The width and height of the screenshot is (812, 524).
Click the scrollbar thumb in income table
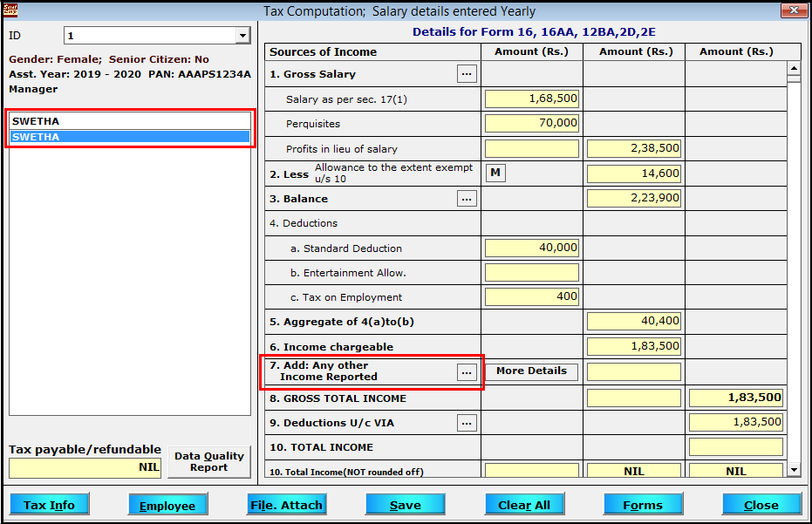pos(794,79)
